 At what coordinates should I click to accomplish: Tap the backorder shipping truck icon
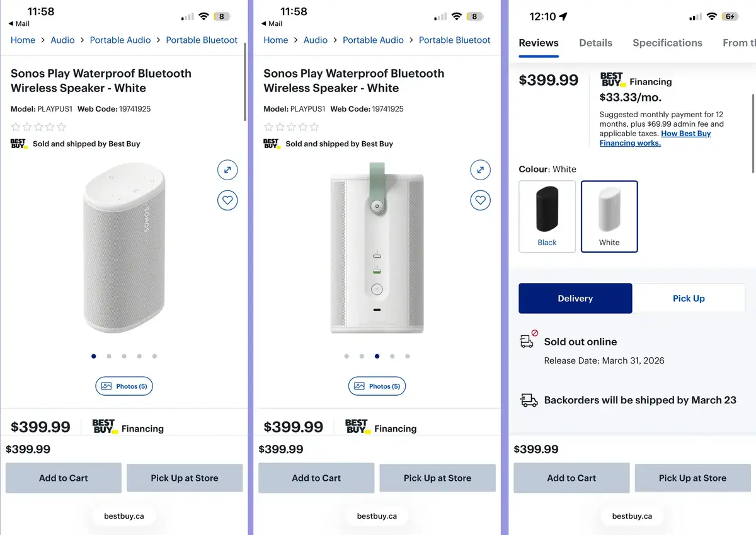[x=529, y=400]
